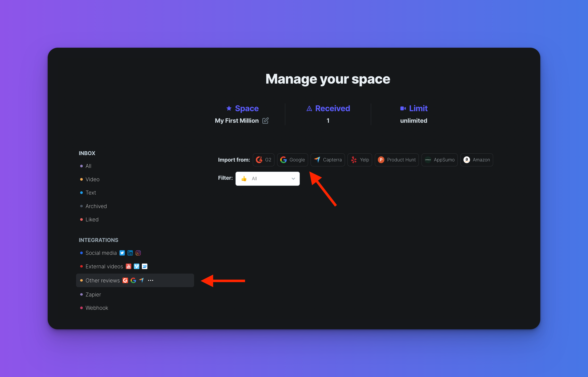Open External videos integrations
This screenshot has height=377, width=588.
[x=104, y=267]
